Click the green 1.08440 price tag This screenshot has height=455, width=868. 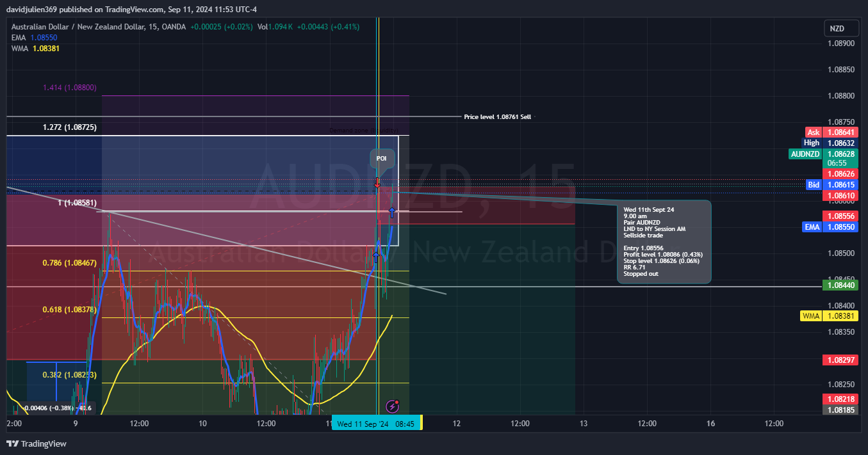tap(840, 285)
